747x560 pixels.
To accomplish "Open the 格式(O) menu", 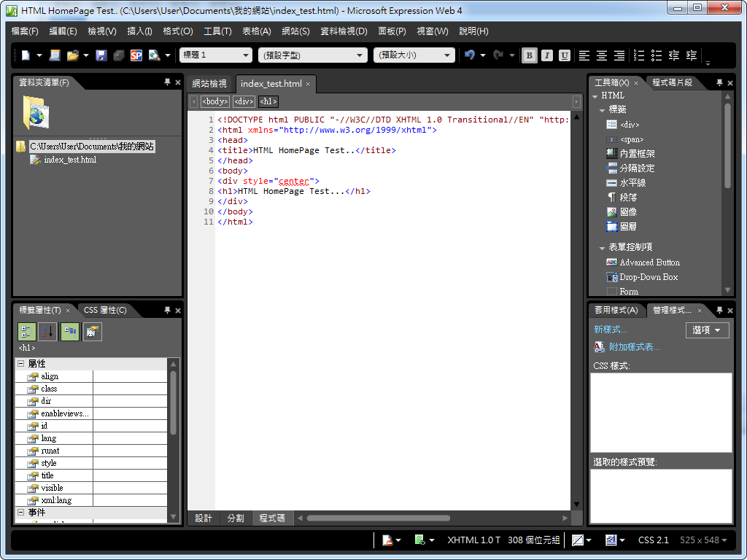I will pos(178,31).
